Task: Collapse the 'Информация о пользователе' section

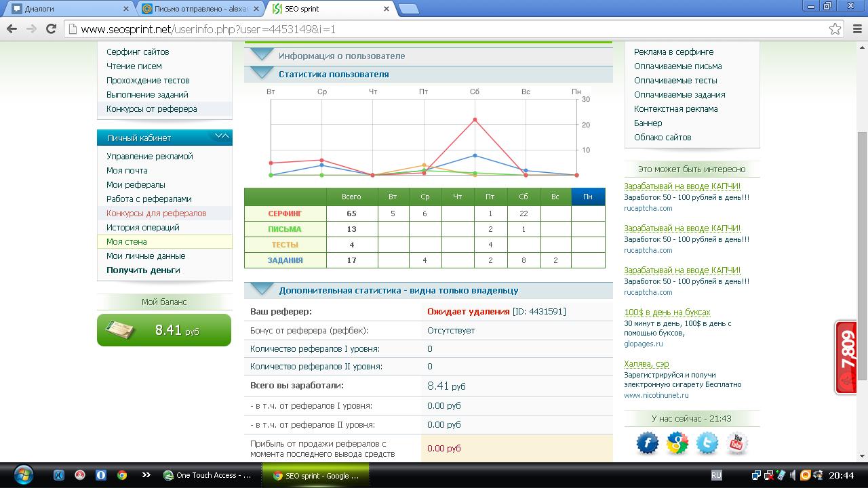Action: tap(262, 56)
